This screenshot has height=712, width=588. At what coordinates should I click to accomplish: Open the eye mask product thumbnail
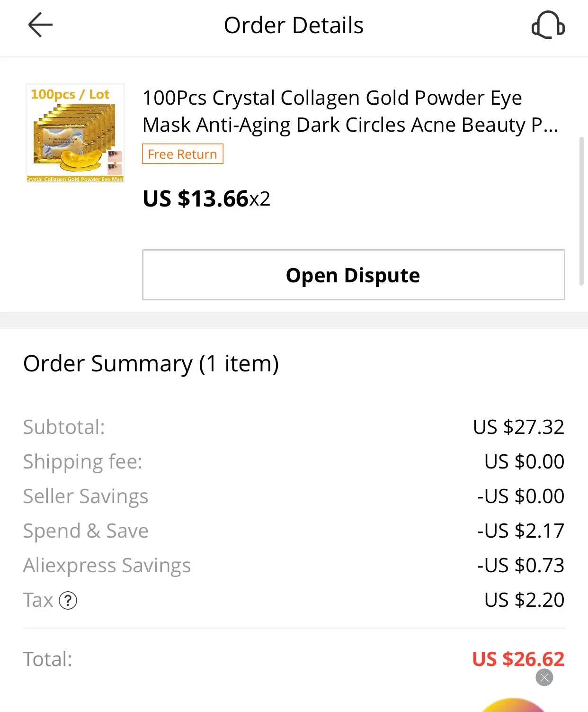coord(75,133)
